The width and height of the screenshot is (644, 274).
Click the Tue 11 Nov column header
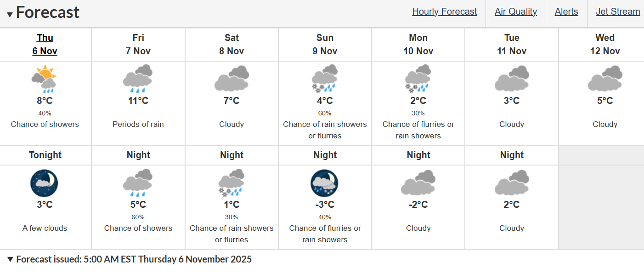[512, 44]
